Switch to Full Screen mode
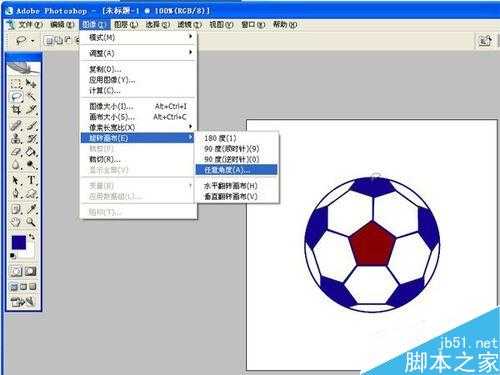The width and height of the screenshot is (500, 375). [x=32, y=287]
